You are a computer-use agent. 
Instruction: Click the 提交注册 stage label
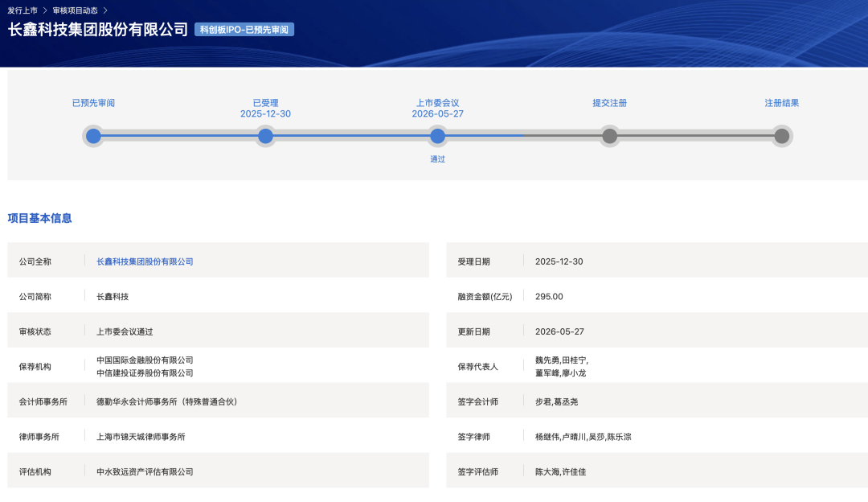(x=609, y=103)
